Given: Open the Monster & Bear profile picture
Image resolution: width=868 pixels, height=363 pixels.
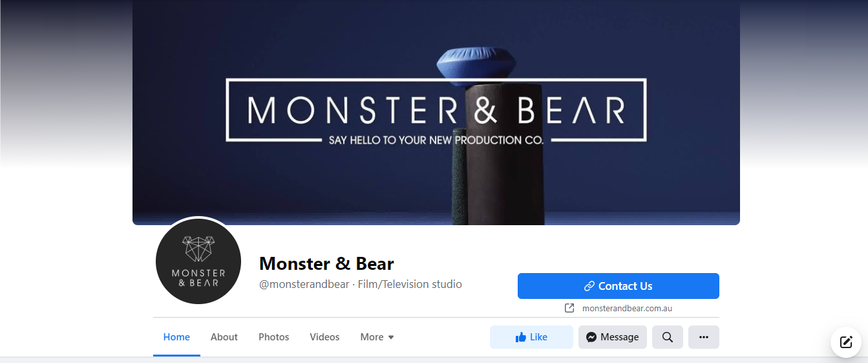Looking at the screenshot, I should tap(198, 261).
